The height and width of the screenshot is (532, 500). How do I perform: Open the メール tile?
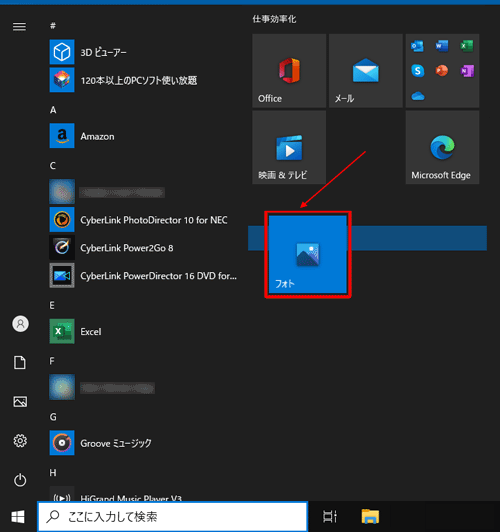click(366, 71)
